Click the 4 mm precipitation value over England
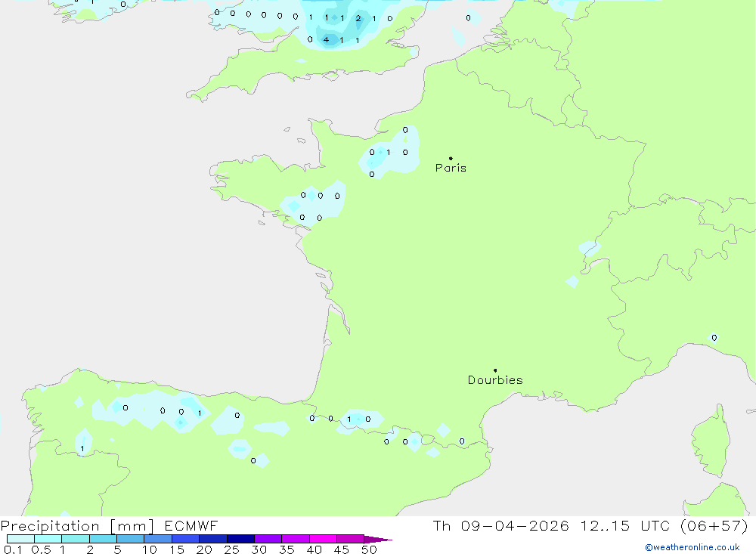The image size is (756, 554). pos(327,40)
